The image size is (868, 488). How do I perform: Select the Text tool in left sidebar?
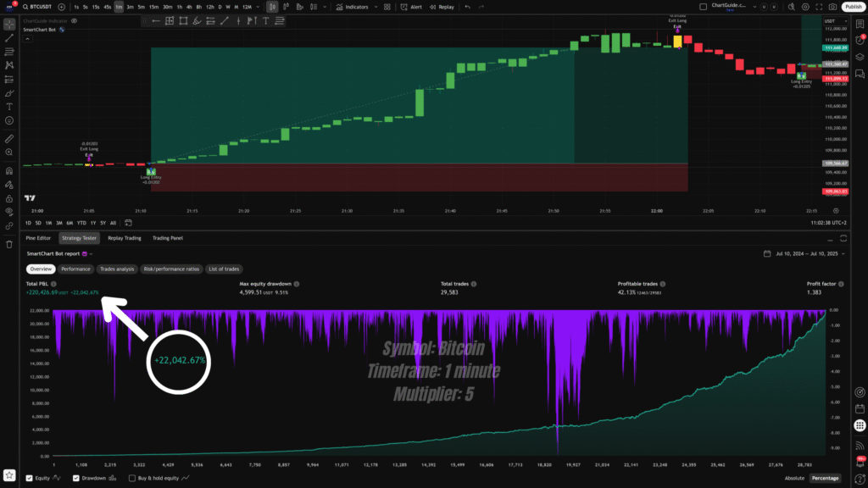click(9, 107)
